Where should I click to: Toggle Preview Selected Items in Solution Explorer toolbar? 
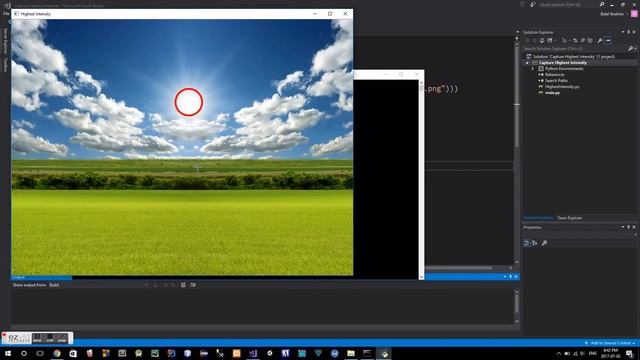coord(608,40)
